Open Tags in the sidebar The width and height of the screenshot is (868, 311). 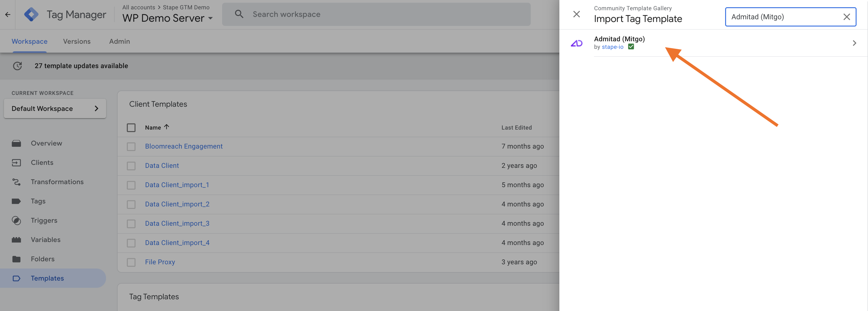coord(38,201)
